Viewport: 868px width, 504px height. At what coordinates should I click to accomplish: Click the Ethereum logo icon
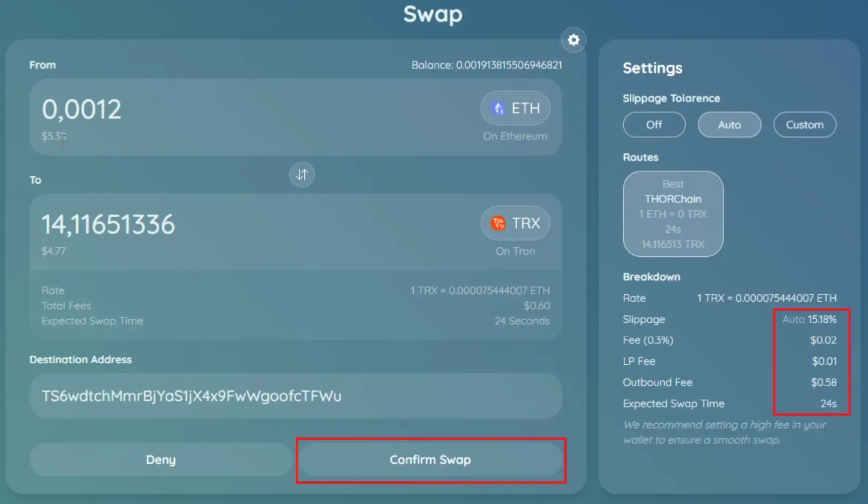(x=498, y=108)
